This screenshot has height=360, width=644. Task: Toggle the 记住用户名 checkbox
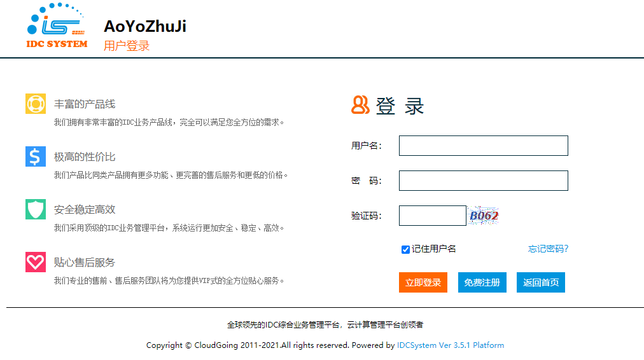pyautogui.click(x=405, y=249)
